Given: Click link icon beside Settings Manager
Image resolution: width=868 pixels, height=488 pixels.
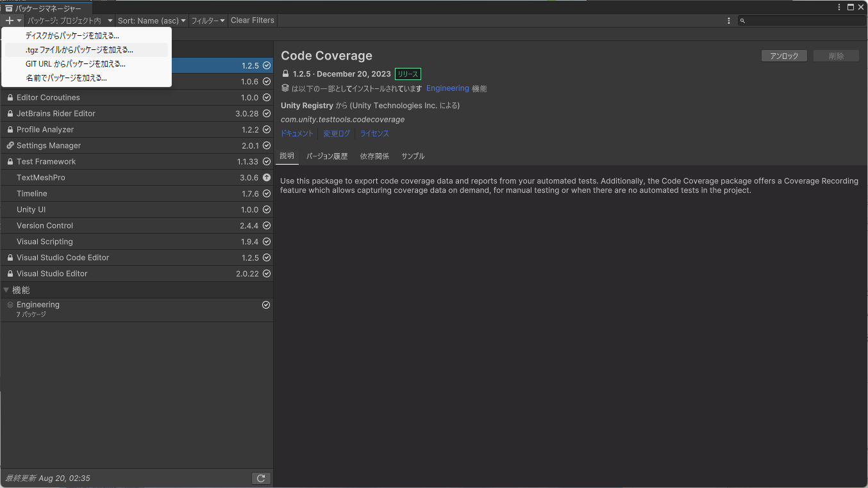Looking at the screenshot, I should (10, 145).
